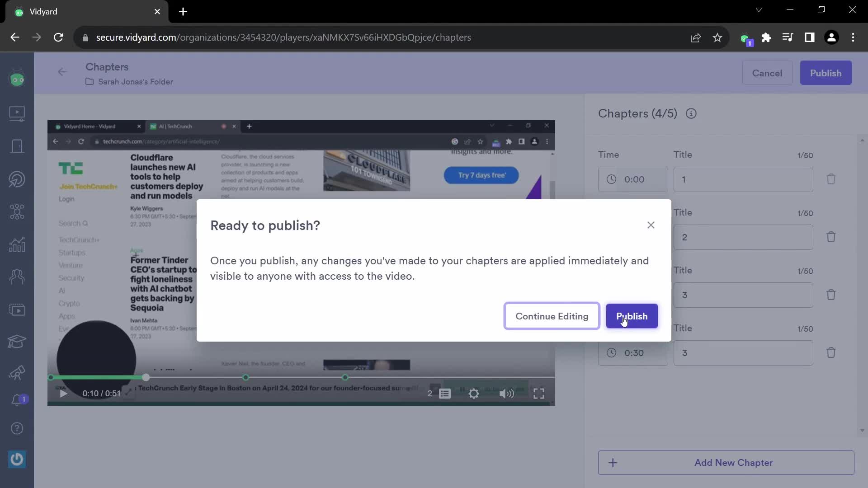Open the browser extensions puzzle icon
This screenshot has width=868, height=488.
click(766, 38)
